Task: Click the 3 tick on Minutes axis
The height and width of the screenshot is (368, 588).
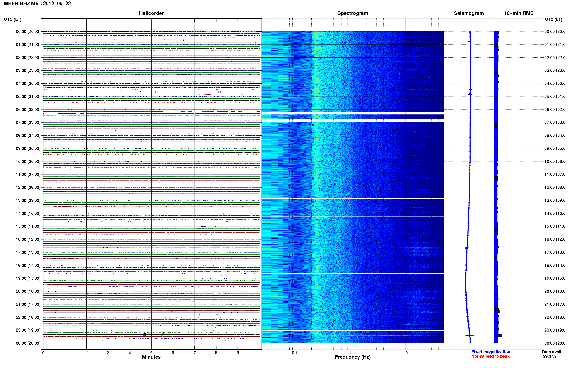Action: [108, 353]
